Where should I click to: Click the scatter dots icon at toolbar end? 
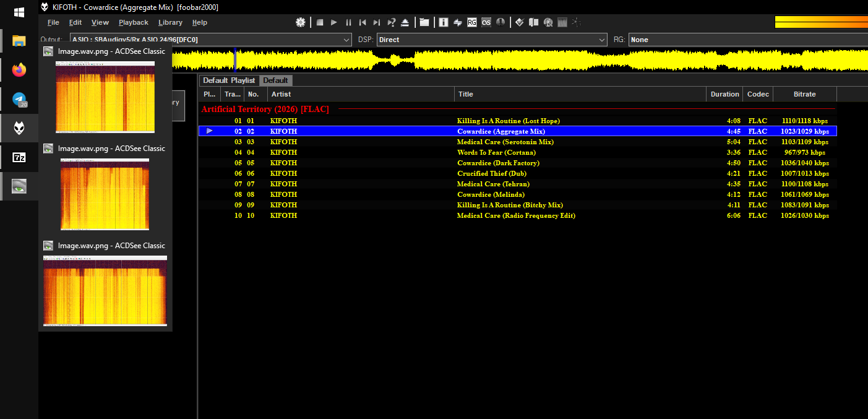pos(577,22)
